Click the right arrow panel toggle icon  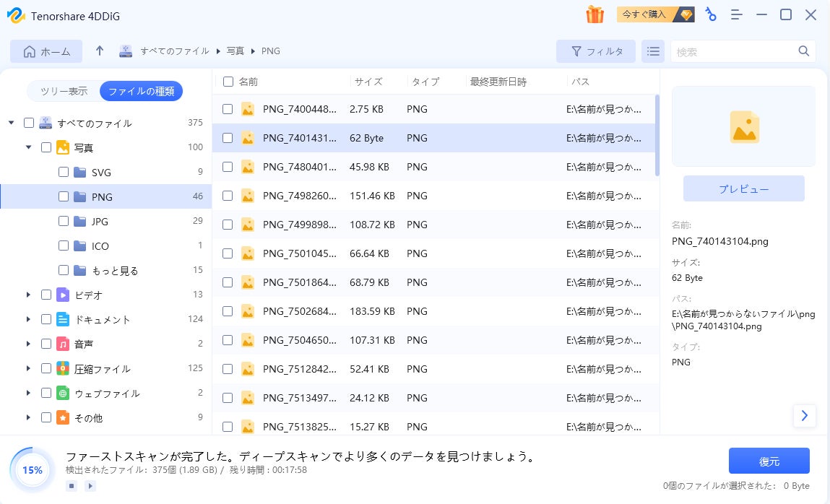click(804, 415)
